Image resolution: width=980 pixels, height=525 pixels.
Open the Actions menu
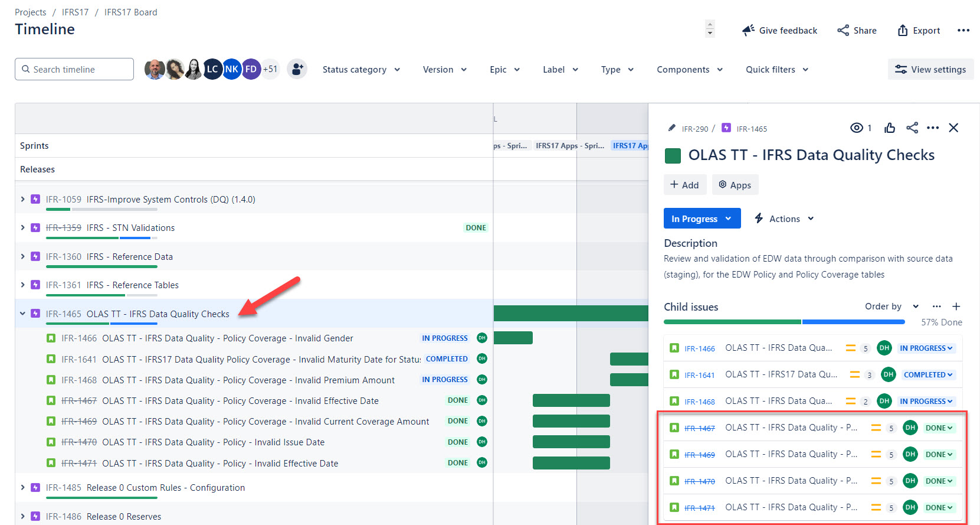pos(784,219)
